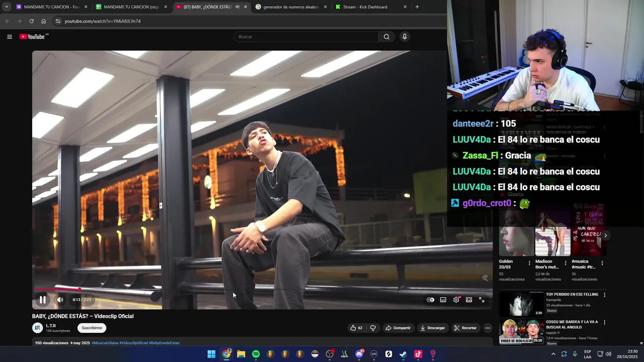This screenshot has height=362, width=644.
Task: Click the browser home icon
Action: (43, 21)
